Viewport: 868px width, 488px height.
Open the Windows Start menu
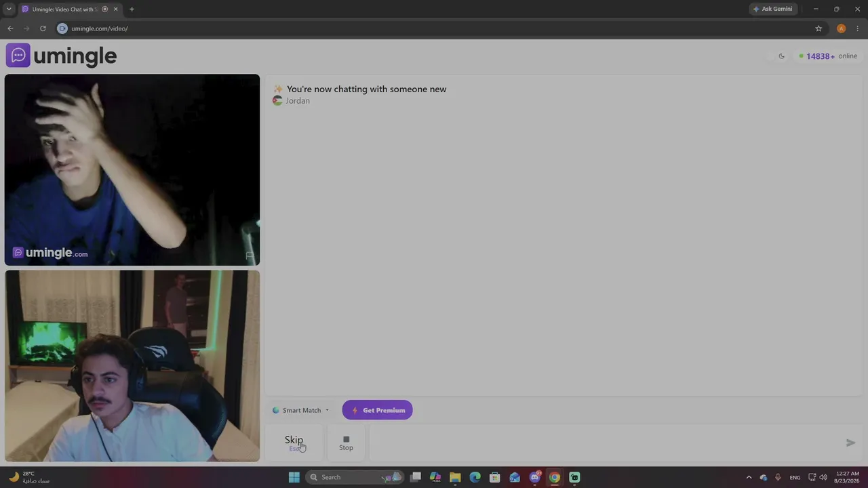294,477
